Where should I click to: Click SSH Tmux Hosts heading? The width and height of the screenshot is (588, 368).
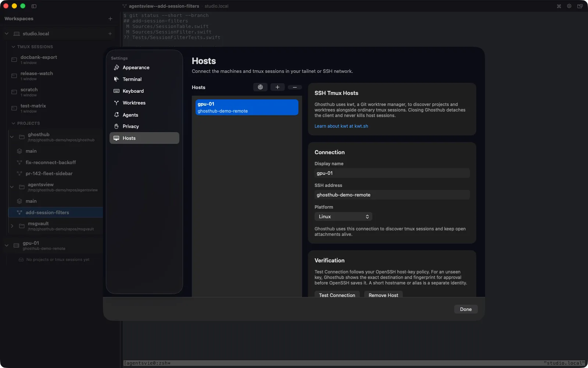tap(336, 93)
